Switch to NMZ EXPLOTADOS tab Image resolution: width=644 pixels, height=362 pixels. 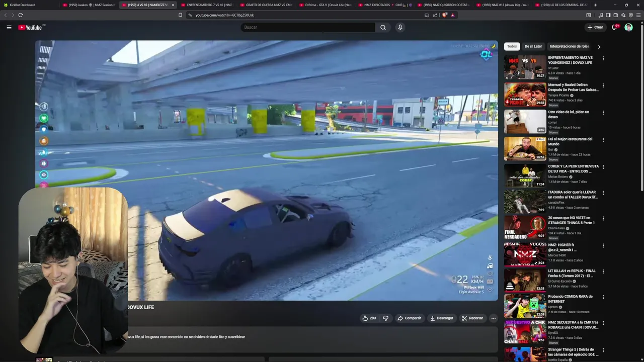pos(383,5)
